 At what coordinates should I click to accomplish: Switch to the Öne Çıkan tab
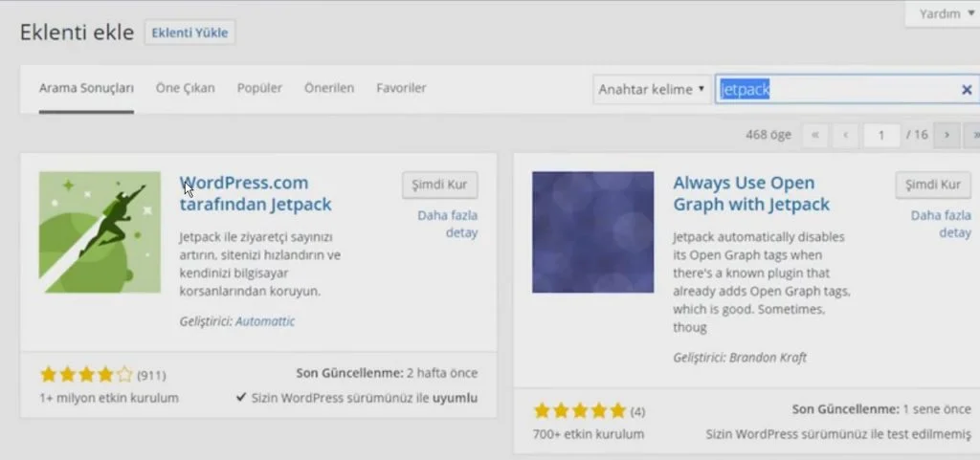coord(186,88)
